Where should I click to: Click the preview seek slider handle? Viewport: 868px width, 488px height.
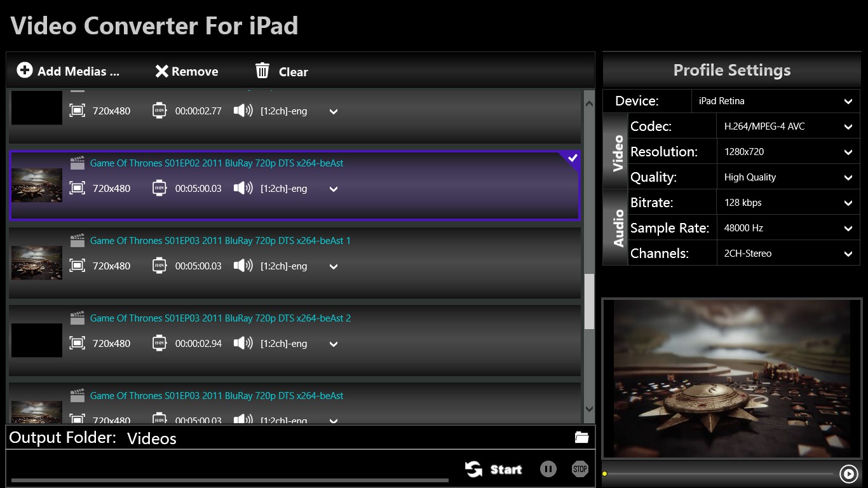click(x=605, y=473)
